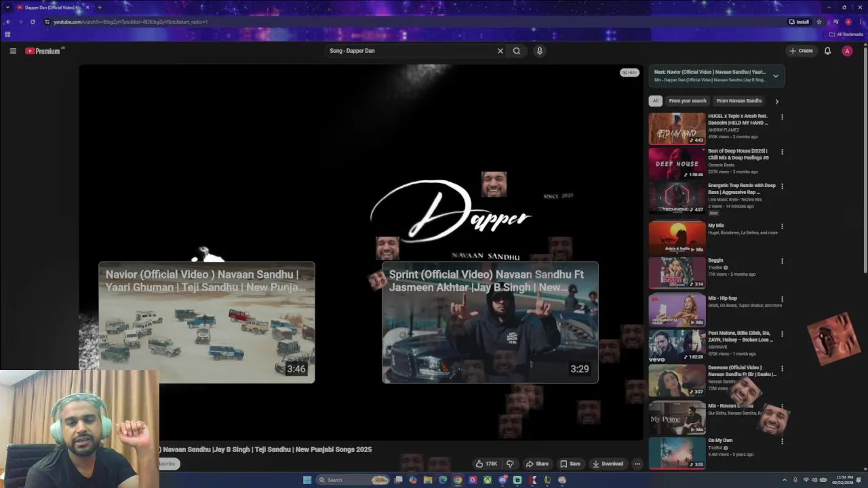Open YouTube notifications bell
Screen dimensions: 868x488
(827, 51)
